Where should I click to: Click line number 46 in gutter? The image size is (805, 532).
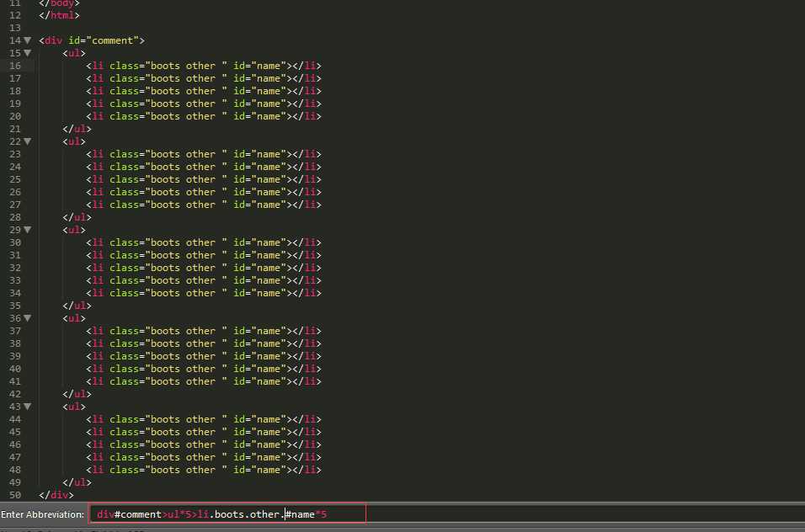click(x=15, y=444)
